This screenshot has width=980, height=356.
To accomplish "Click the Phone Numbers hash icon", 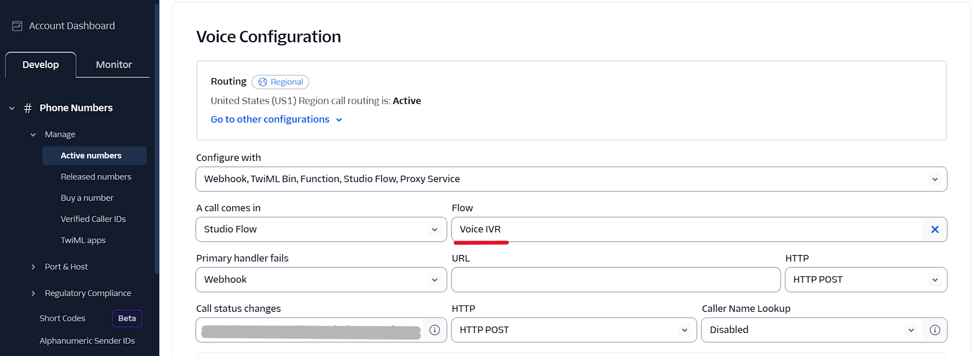I will (x=28, y=108).
